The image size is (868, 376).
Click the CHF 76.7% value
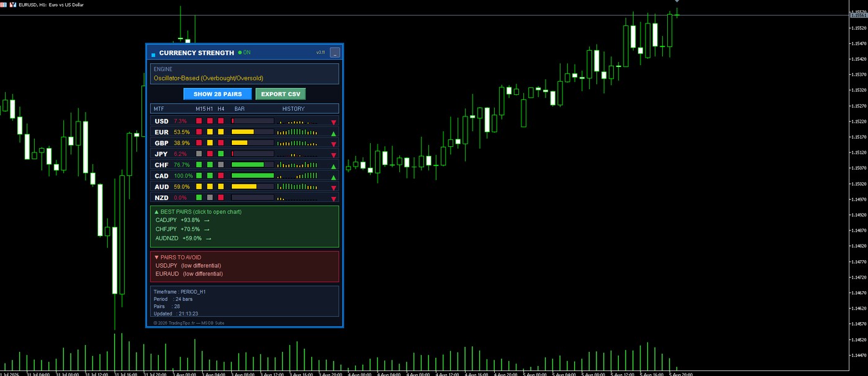182,165
